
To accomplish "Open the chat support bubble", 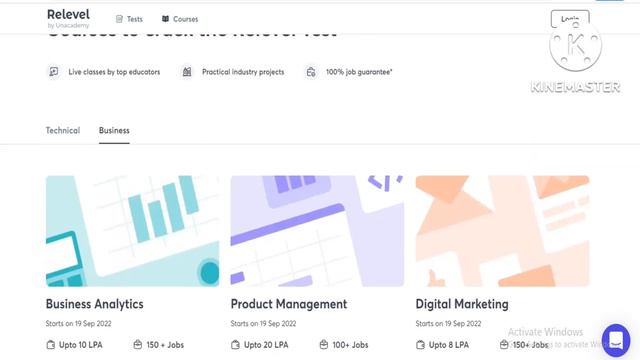I will [616, 340].
